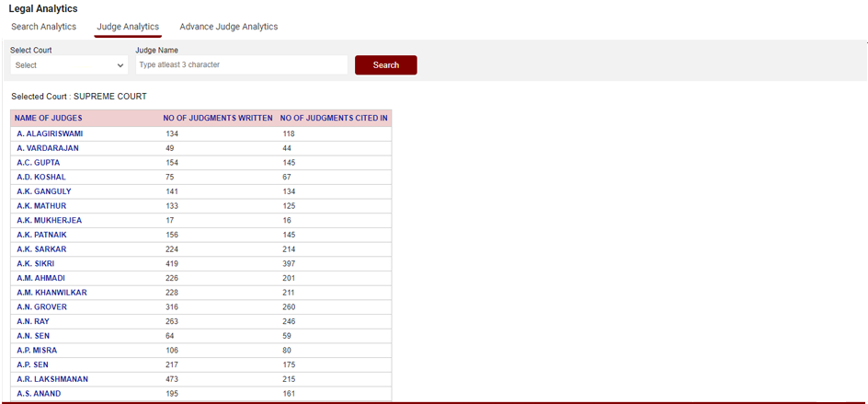Open judge A. Vardarajan's link

pos(49,148)
